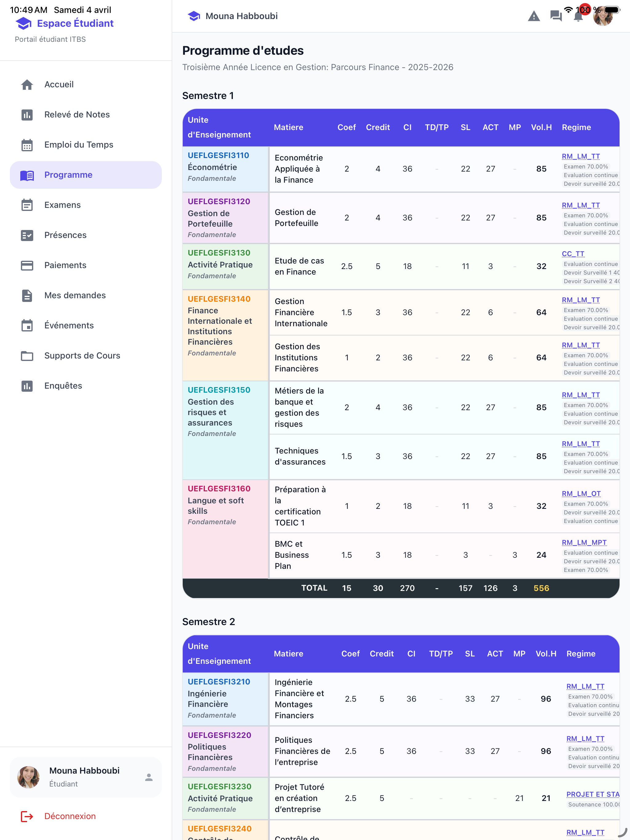
Task: Click the Semestre 1 heading
Action: (208, 96)
